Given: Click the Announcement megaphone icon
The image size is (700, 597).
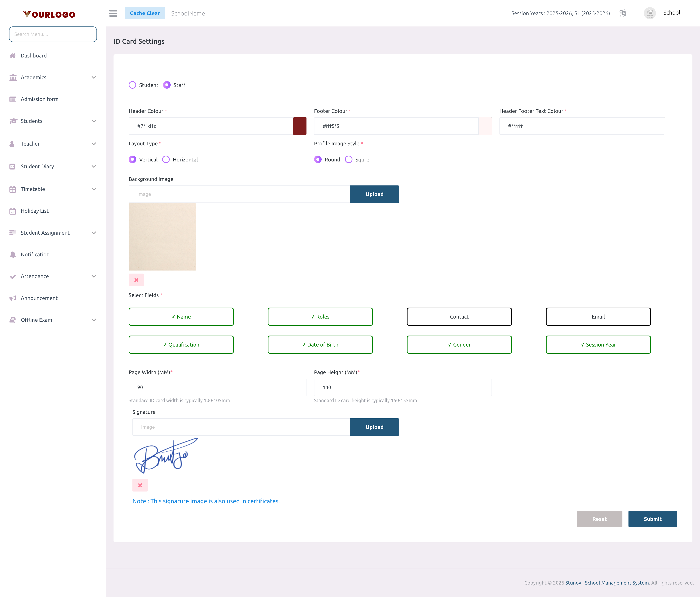Looking at the screenshot, I should click(13, 298).
